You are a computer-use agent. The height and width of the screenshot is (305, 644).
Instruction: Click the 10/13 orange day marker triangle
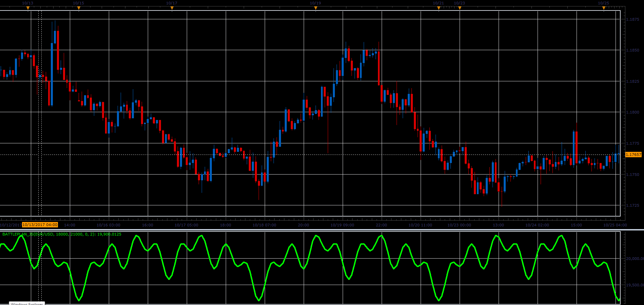(x=28, y=8)
